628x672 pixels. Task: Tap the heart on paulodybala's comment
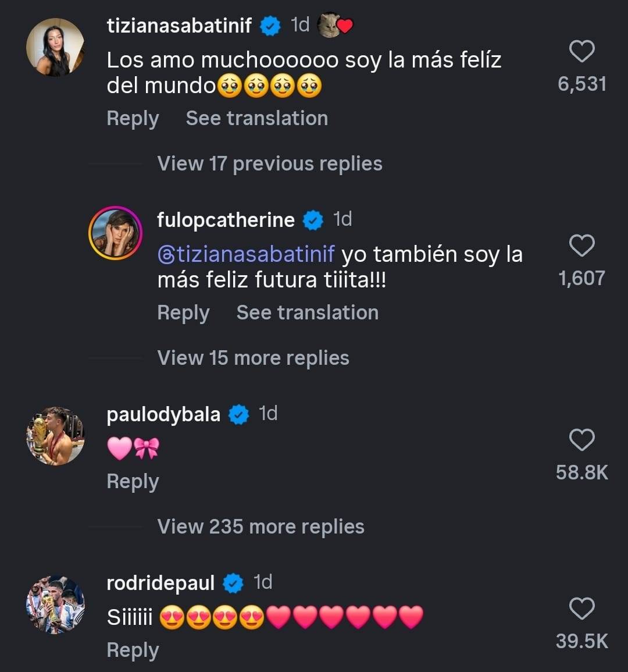(x=581, y=440)
